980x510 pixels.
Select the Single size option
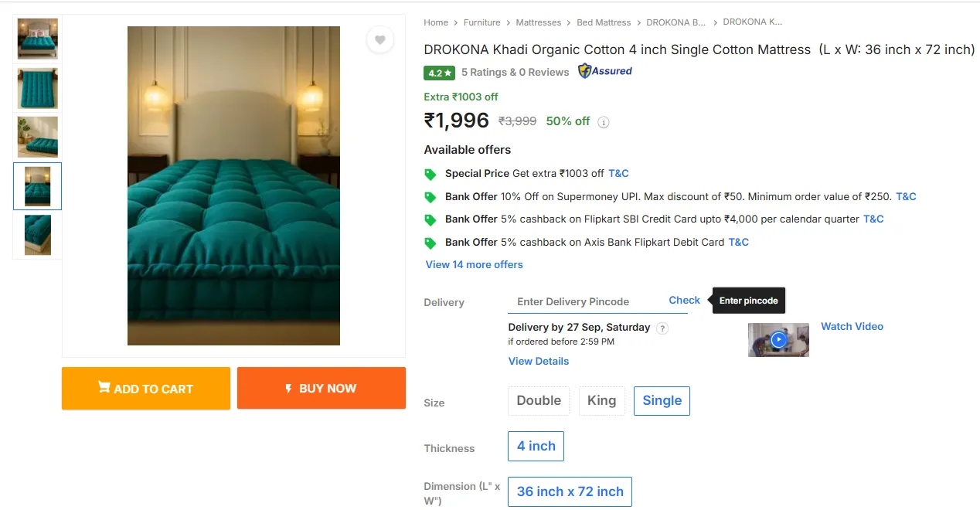[662, 401]
